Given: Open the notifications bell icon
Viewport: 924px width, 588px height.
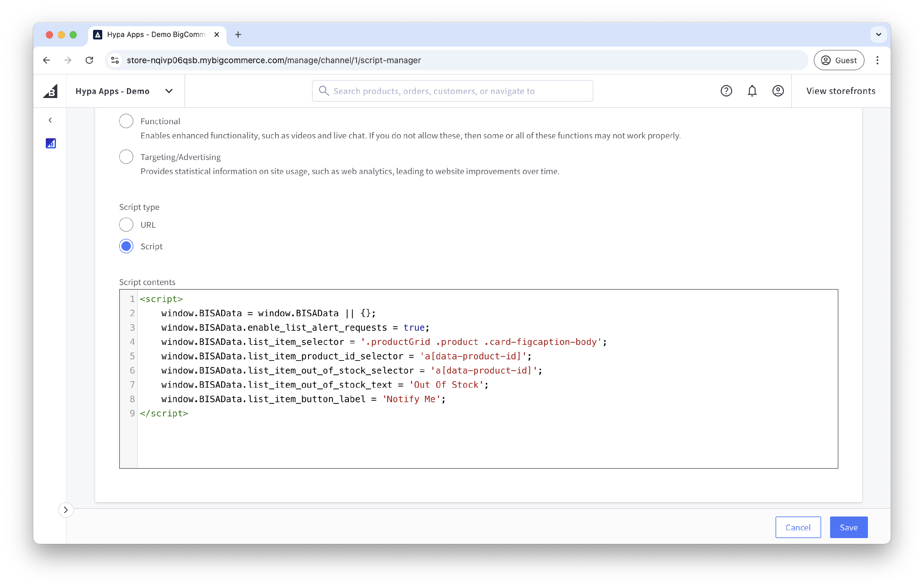Looking at the screenshot, I should click(752, 91).
